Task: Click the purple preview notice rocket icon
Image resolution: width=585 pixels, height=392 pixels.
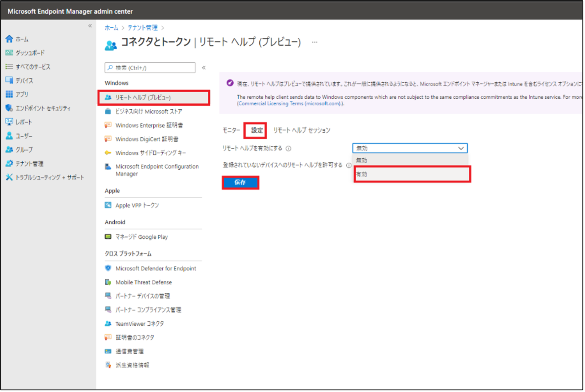Action: click(230, 83)
